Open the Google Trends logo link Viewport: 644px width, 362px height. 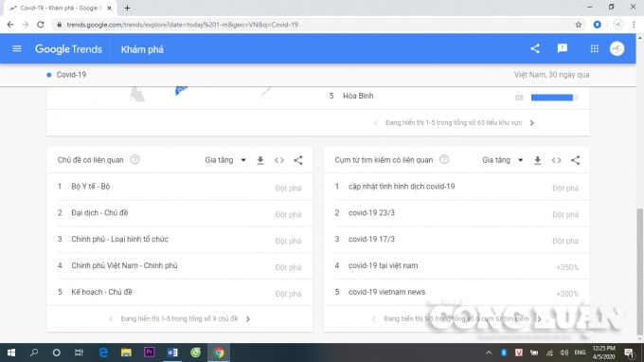(x=68, y=49)
